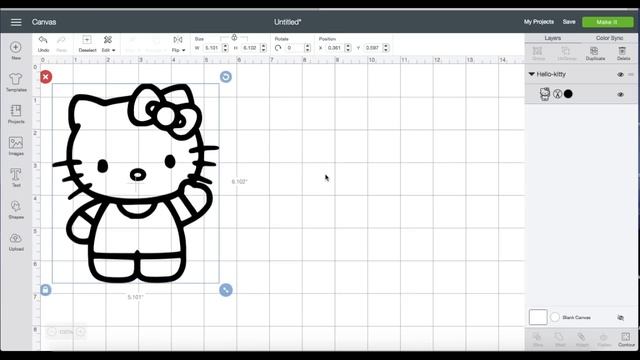Open My Projects
This screenshot has width=640, height=360.
point(539,22)
